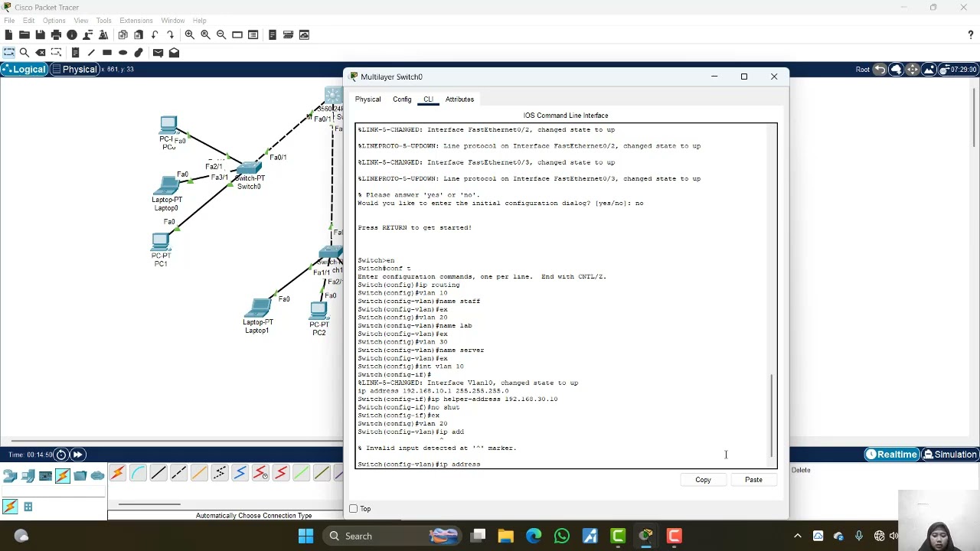Image resolution: width=980 pixels, height=551 pixels.
Task: Enable the Top checkbox in switch window
Action: [353, 509]
